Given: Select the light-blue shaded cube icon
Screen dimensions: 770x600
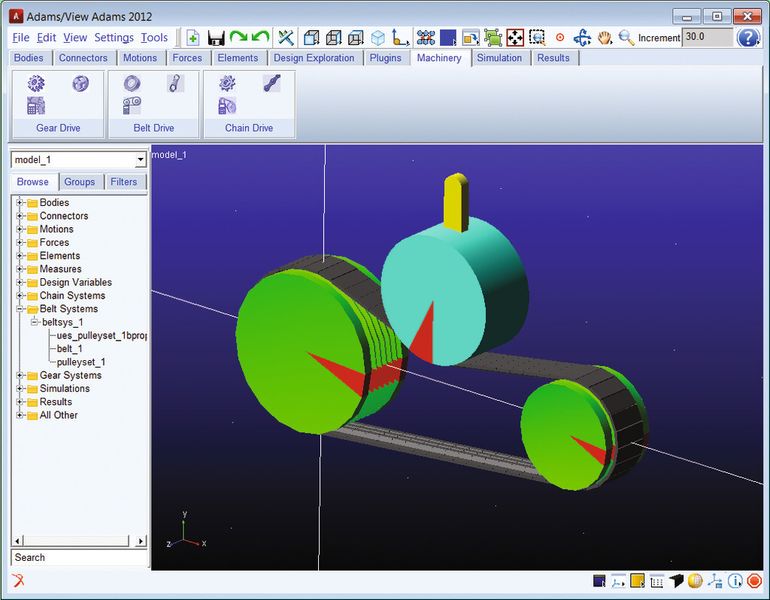Looking at the screenshot, I should [x=378, y=38].
